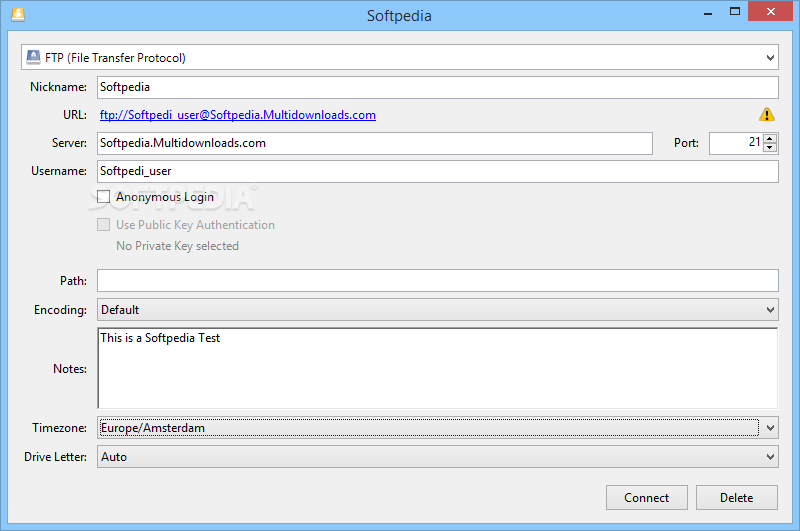Image resolution: width=800 pixels, height=531 pixels.
Task: Enable the Anonymous Login checkbox
Action: click(104, 197)
